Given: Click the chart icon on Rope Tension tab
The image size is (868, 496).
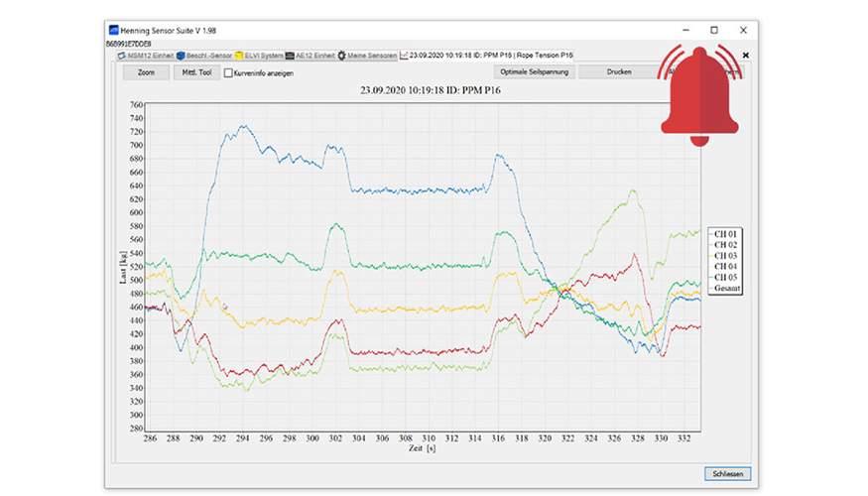Looking at the screenshot, I should click(404, 56).
